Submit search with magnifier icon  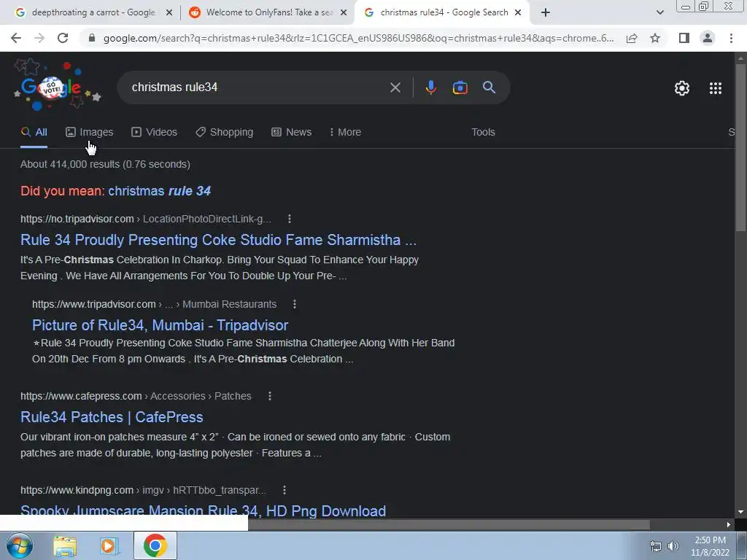tap(489, 87)
